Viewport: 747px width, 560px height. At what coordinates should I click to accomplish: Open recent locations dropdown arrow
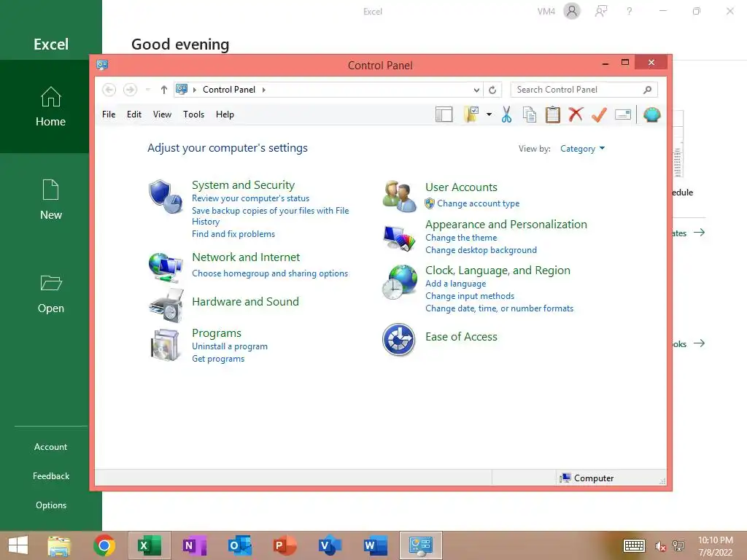[147, 90]
